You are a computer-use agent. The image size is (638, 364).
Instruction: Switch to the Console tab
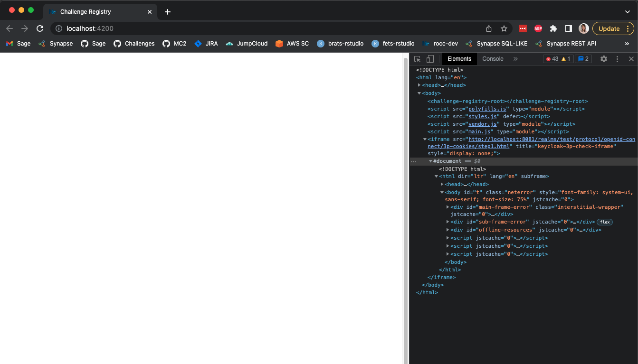coord(493,58)
